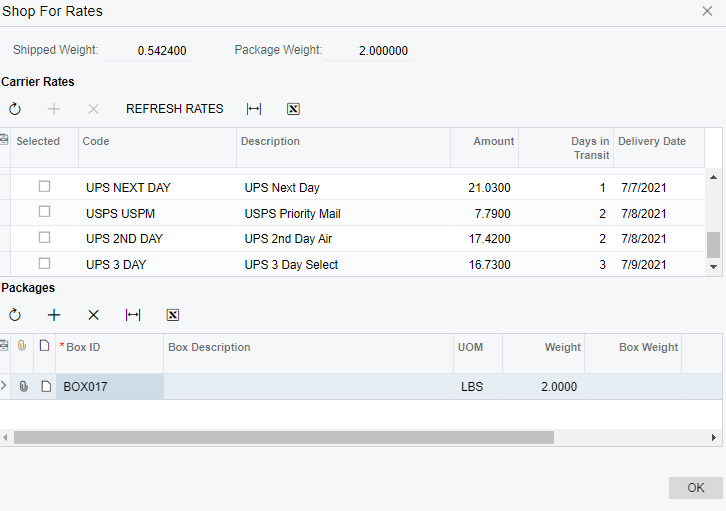Add row icon in Carrier Rates toolbar
This screenshot has width=726, height=511.
point(54,109)
